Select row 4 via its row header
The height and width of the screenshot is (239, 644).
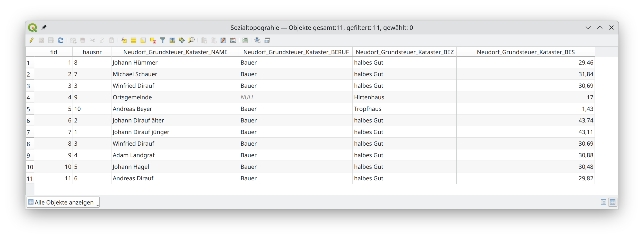click(x=30, y=98)
